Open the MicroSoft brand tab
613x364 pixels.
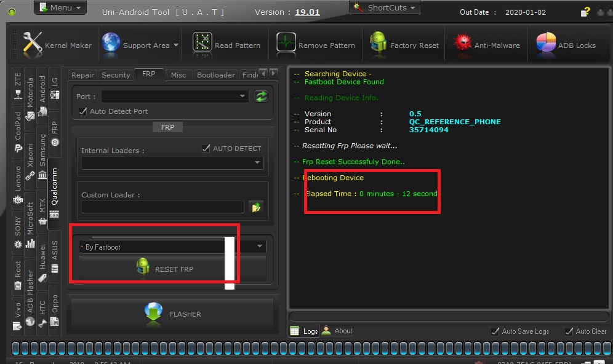click(x=30, y=224)
